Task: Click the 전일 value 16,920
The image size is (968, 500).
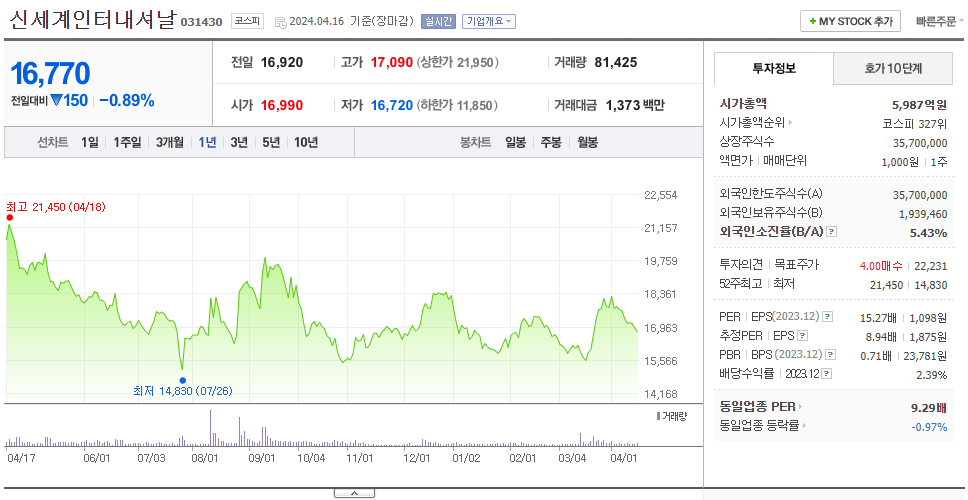Action: click(x=282, y=62)
